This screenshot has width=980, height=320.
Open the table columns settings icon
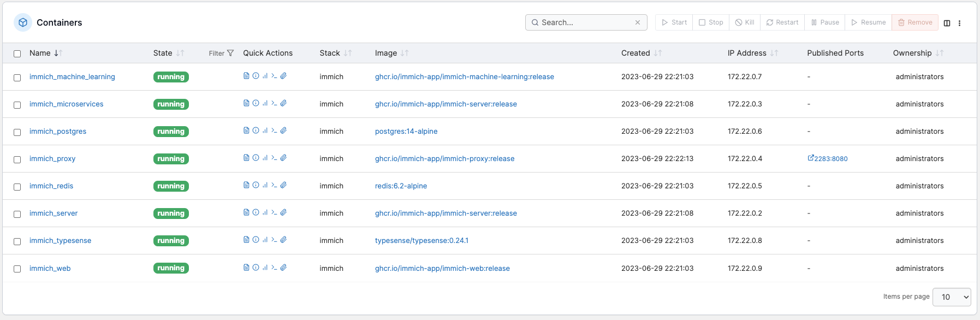(947, 23)
